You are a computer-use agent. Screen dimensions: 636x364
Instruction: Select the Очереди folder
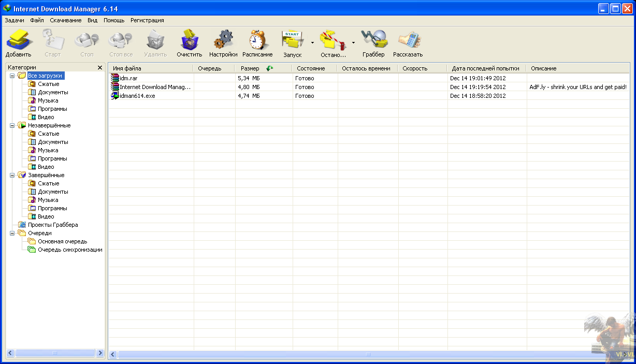(39, 233)
